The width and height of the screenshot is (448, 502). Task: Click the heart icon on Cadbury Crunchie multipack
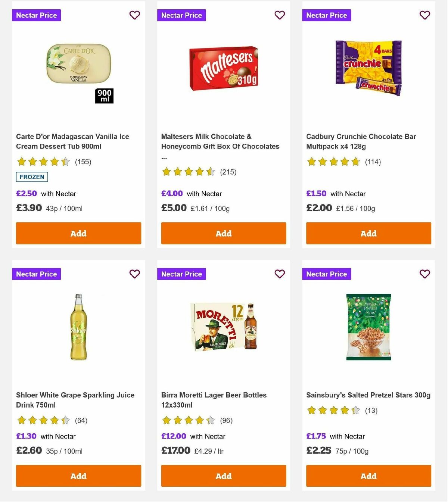click(x=424, y=15)
